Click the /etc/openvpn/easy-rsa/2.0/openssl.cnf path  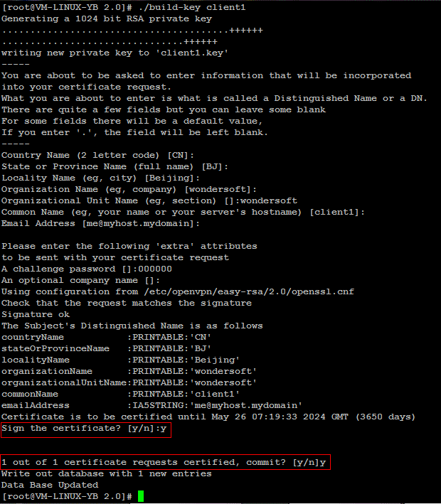(x=249, y=292)
